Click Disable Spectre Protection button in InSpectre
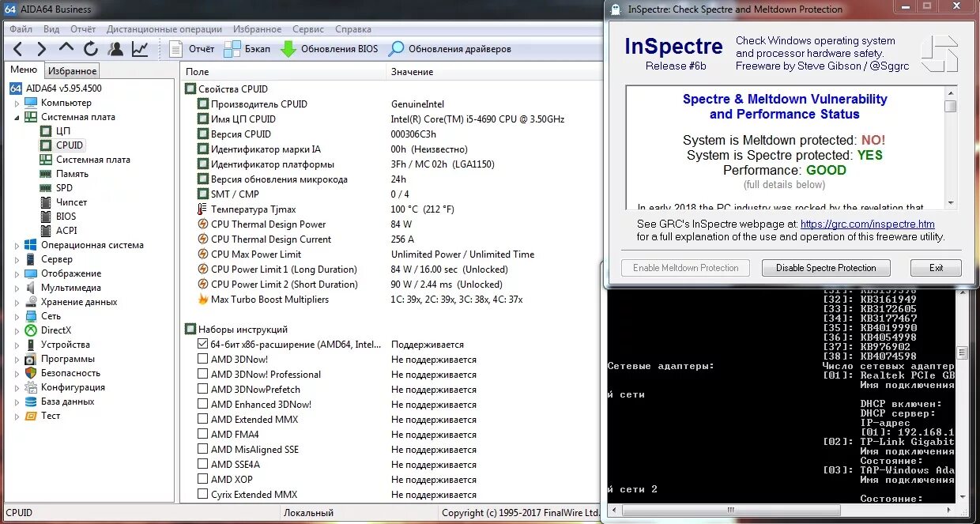The height and width of the screenshot is (524, 980). 826,268
